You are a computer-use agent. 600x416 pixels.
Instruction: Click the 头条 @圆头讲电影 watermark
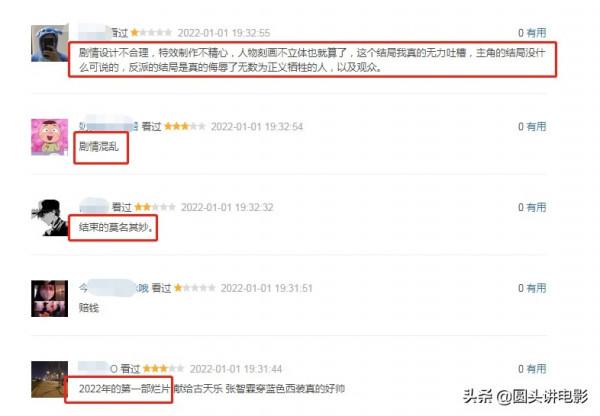(525, 396)
